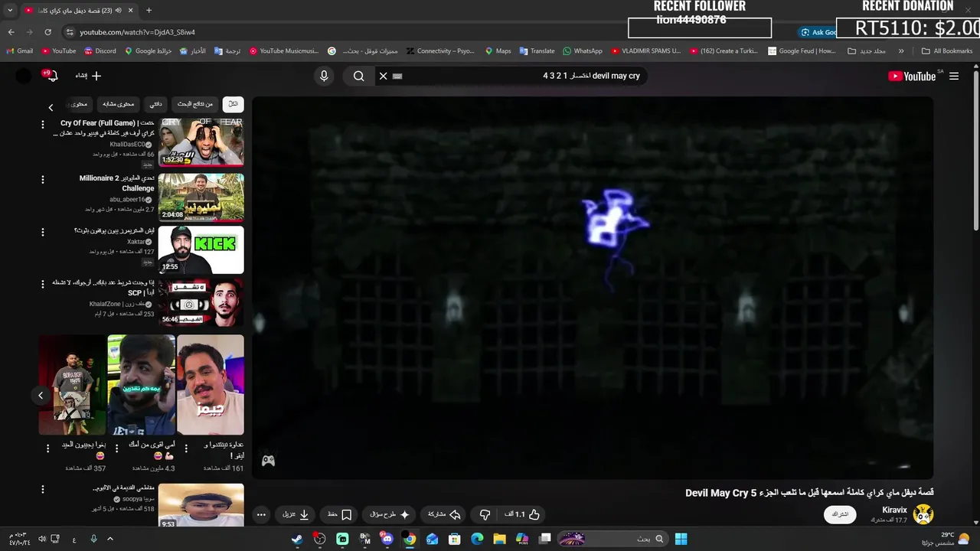Select the 'محتوى مشابه' filter chip

pos(118,104)
